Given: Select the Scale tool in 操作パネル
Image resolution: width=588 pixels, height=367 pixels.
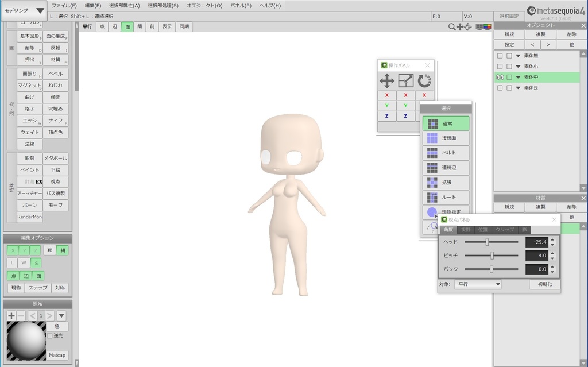Looking at the screenshot, I should point(405,80).
